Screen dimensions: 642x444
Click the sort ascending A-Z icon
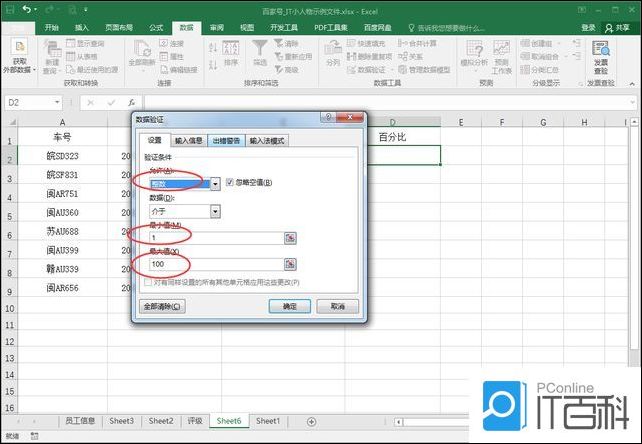tap(213, 47)
